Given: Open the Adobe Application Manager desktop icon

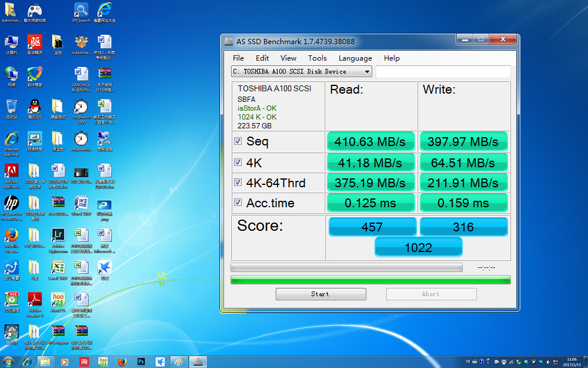Looking at the screenshot, I should (x=11, y=175).
